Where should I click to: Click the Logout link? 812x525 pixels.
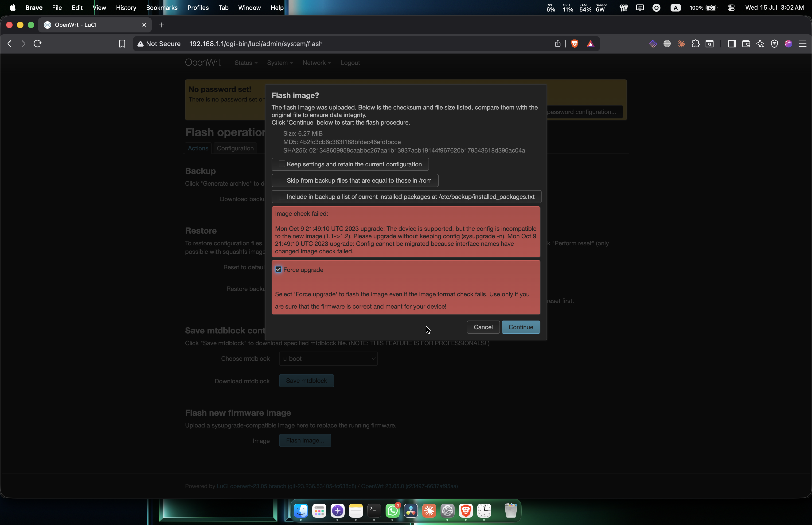(x=350, y=63)
